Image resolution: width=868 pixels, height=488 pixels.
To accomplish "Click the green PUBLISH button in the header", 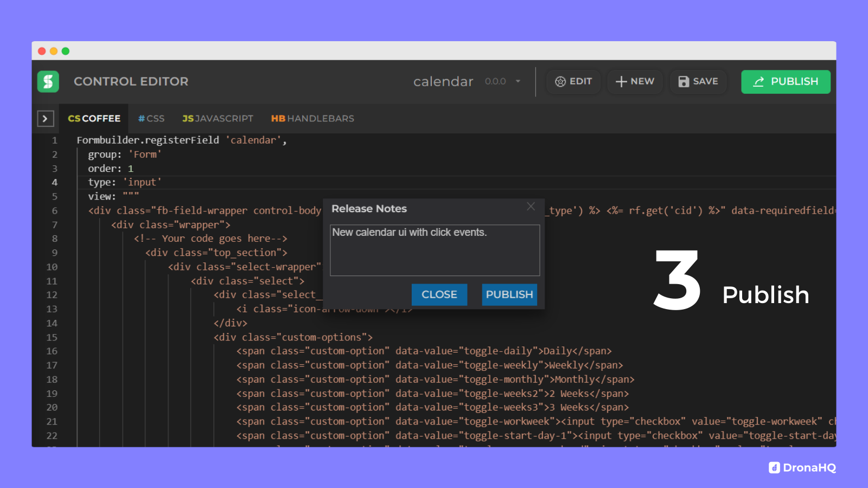I will [x=786, y=81].
